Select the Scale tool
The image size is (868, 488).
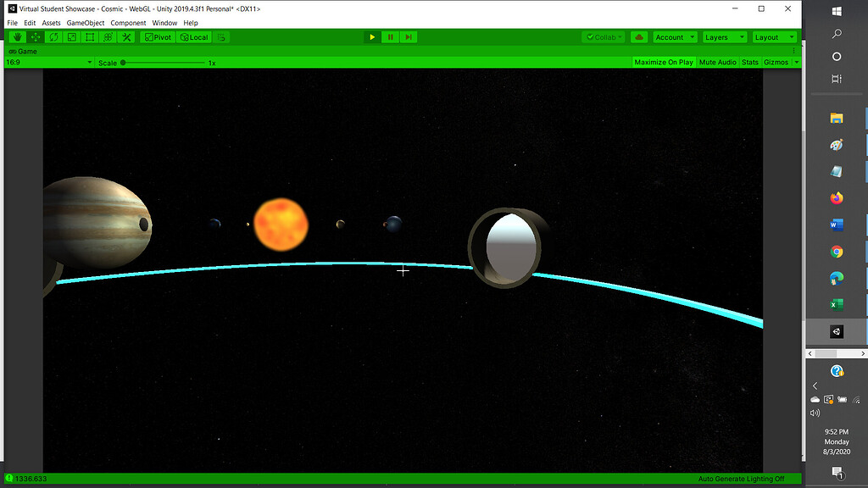pos(71,36)
